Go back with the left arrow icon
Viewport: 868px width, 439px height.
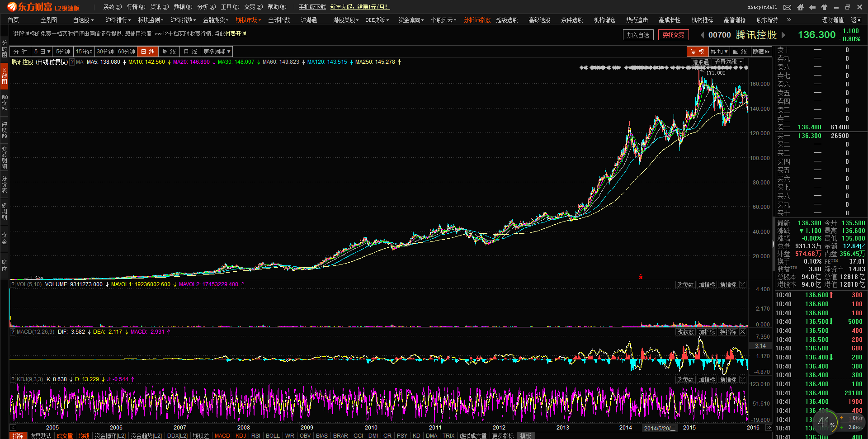812,7
